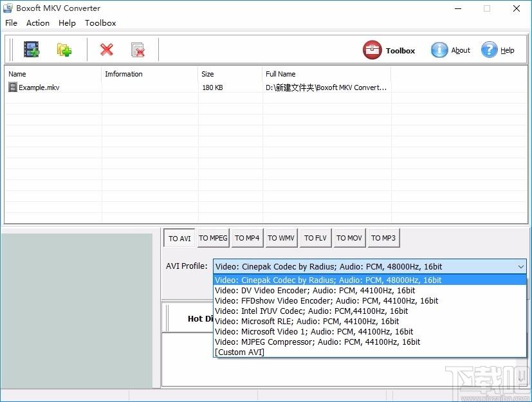Click the Size column header
Viewport: 532px width, 402px height.
[230, 74]
